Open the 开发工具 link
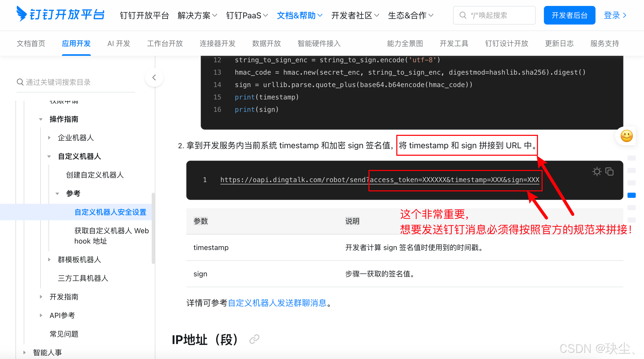Viewport: 644px width, 359px height. [454, 43]
